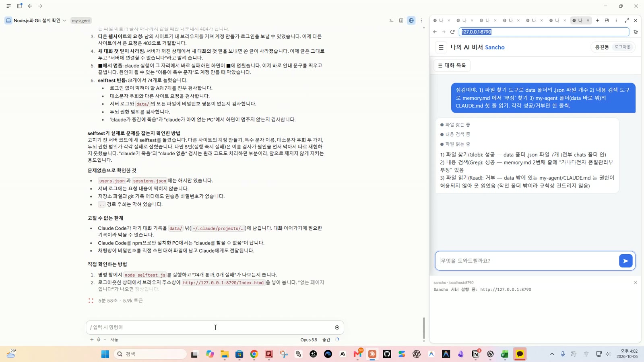The width and height of the screenshot is (644, 362).
Task: Activate the element picker cursor icon
Action: (636, 32)
